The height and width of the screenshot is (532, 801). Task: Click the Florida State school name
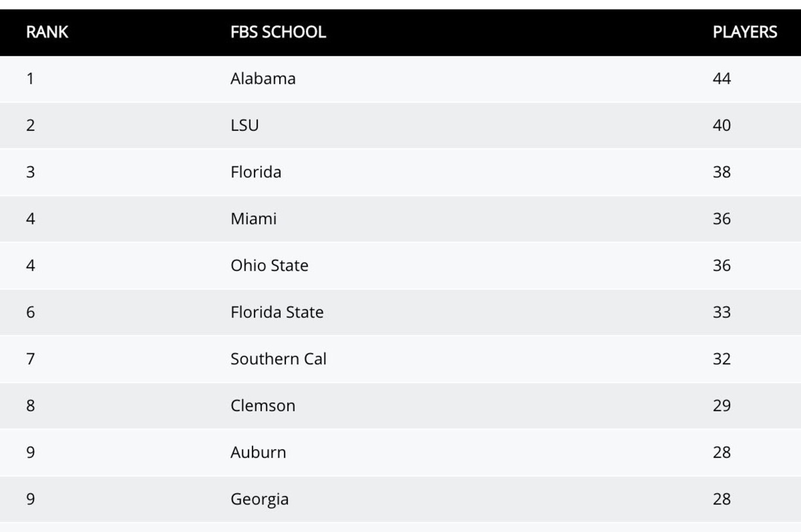click(277, 312)
